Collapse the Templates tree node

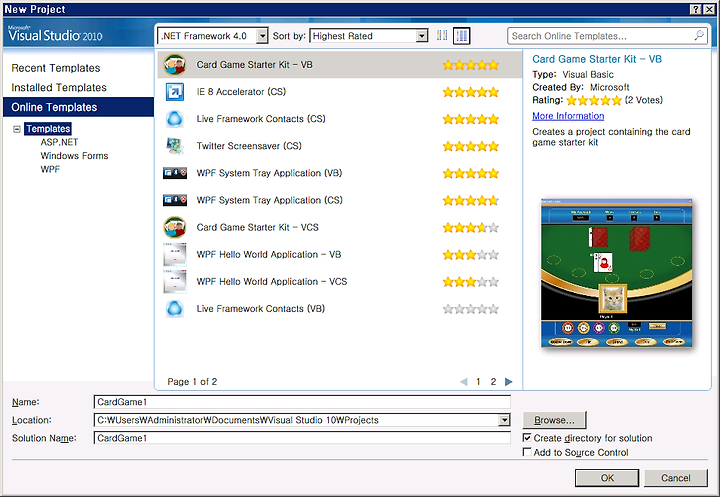click(17, 129)
